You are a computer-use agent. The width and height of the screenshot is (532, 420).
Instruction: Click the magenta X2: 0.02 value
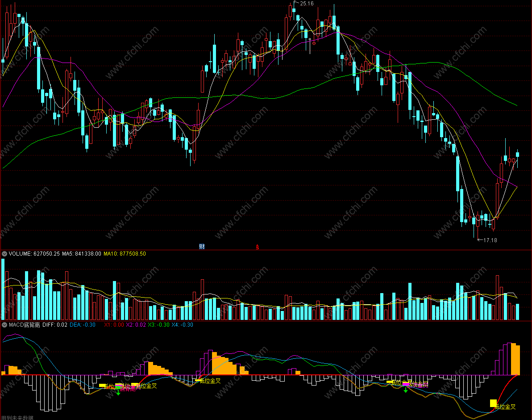[x=136, y=324]
